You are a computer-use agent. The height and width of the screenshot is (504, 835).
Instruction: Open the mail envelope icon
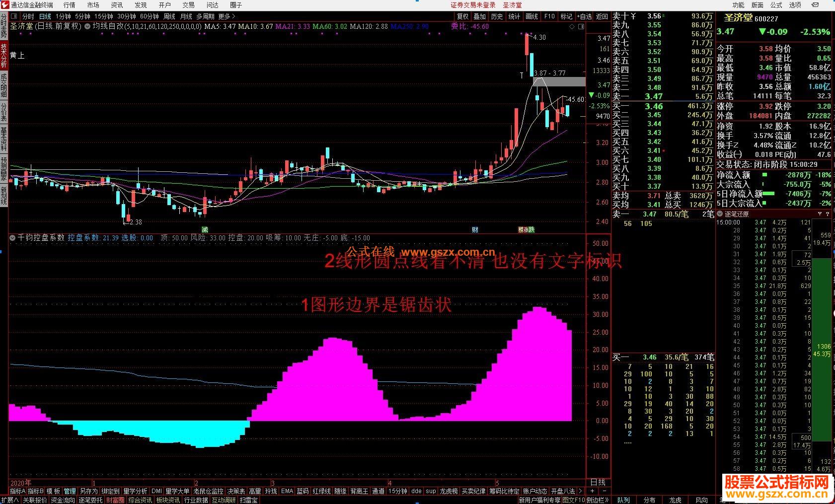click(815, 5)
